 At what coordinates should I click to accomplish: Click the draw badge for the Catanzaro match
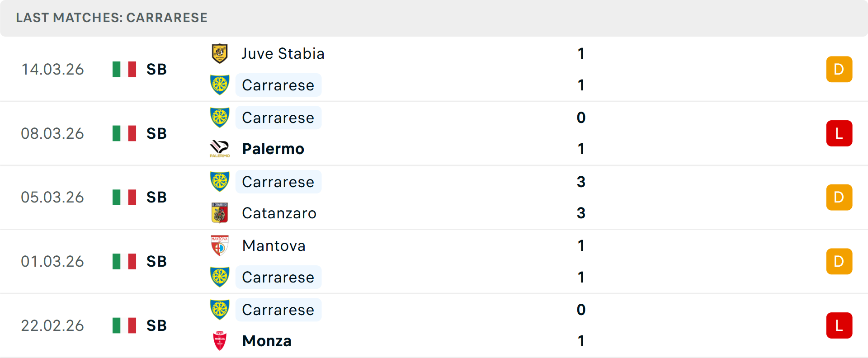coord(839,198)
